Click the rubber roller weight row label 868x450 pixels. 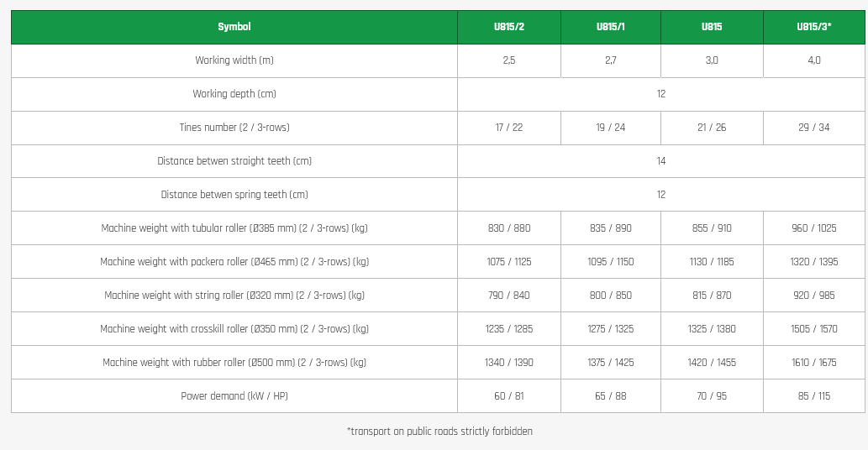click(234, 363)
